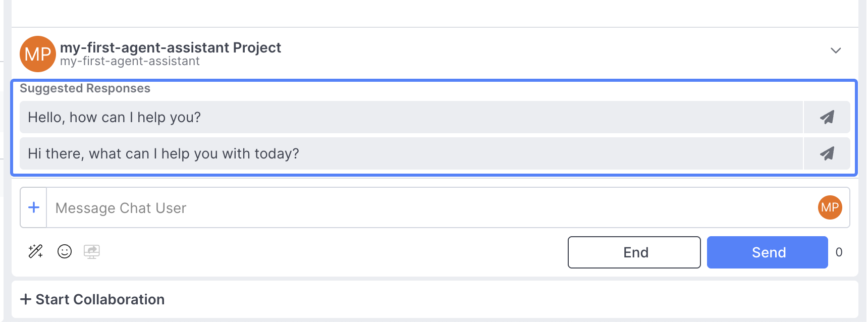This screenshot has height=322, width=868.
Task: Send the "Hello, how can I help you?" suggestion using its paper plane icon
Action: pyautogui.click(x=827, y=118)
